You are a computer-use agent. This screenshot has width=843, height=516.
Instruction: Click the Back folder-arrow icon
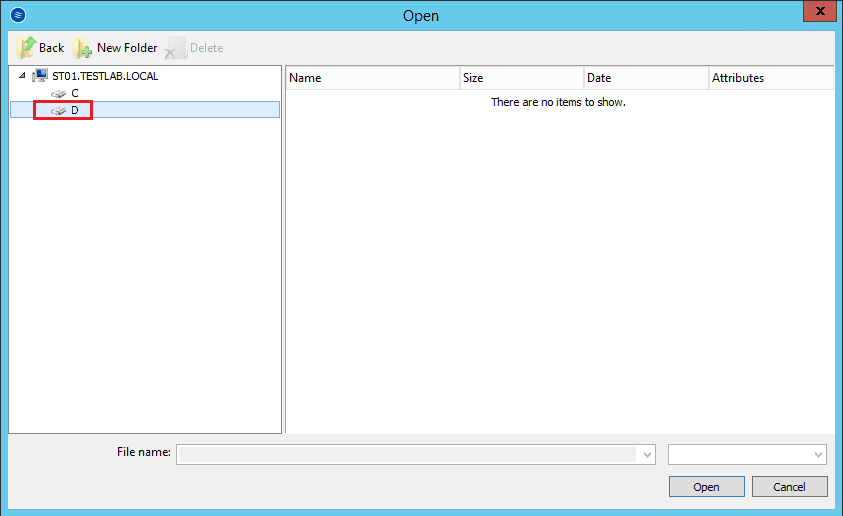tap(25, 47)
